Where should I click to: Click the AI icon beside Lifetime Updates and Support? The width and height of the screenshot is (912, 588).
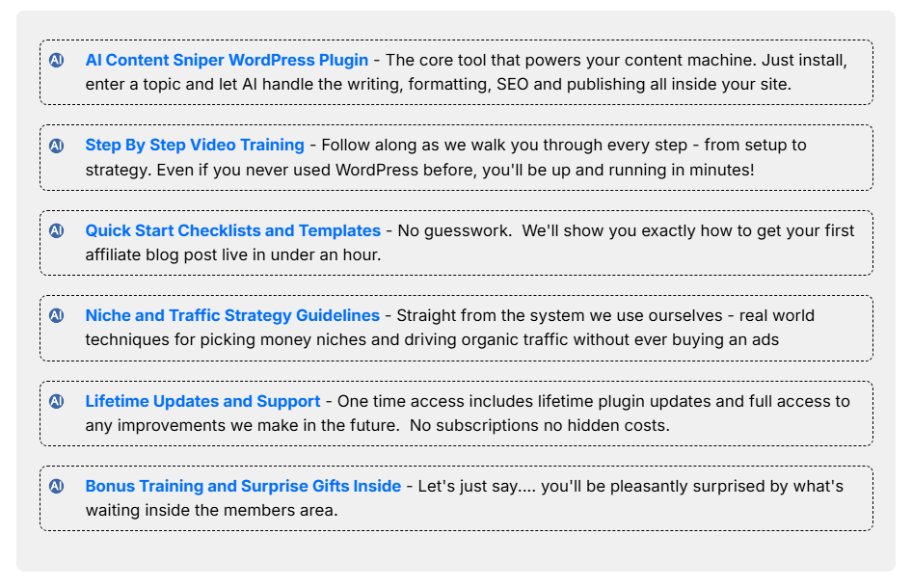[x=57, y=401]
